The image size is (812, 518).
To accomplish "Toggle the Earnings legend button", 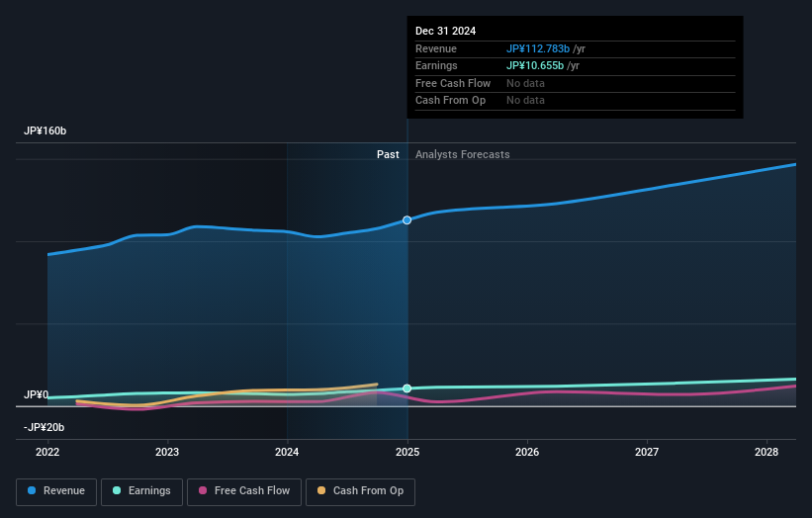I will point(141,491).
